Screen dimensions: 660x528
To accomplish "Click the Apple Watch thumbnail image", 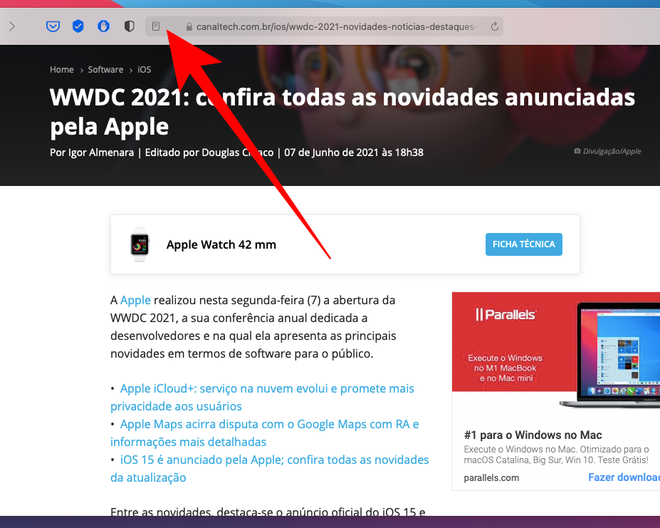I will tap(140, 244).
